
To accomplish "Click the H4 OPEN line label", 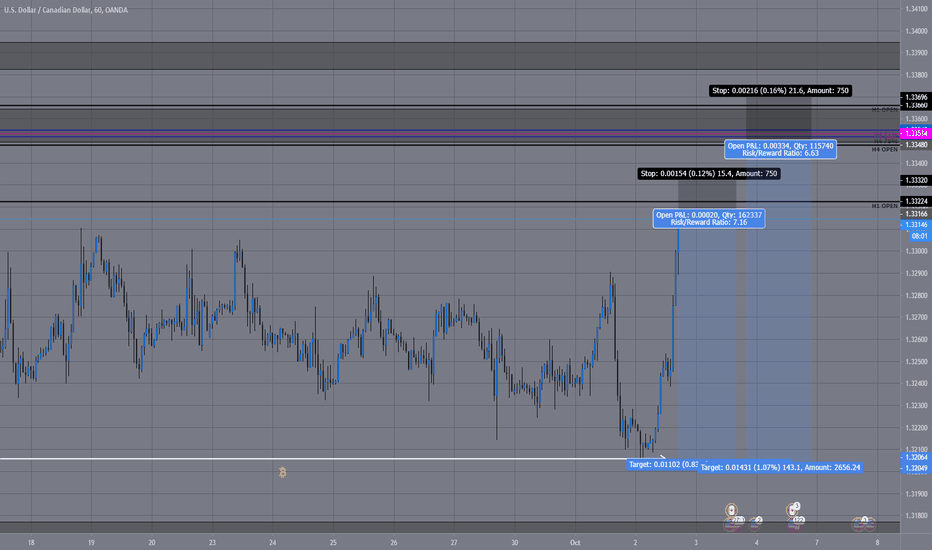I will click(x=884, y=149).
